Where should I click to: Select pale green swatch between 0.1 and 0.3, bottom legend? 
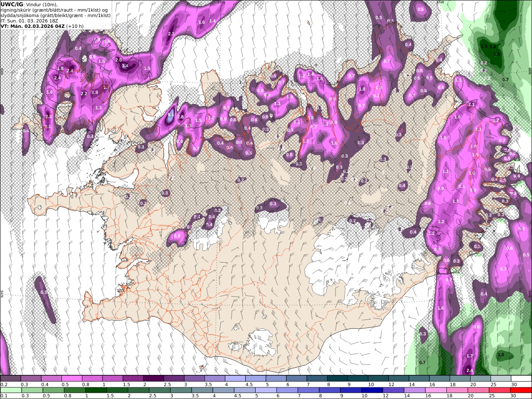click(10, 390)
